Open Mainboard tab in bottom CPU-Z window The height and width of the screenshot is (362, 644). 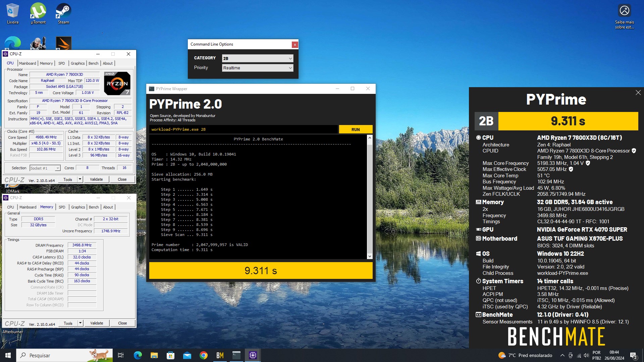pos(28,207)
